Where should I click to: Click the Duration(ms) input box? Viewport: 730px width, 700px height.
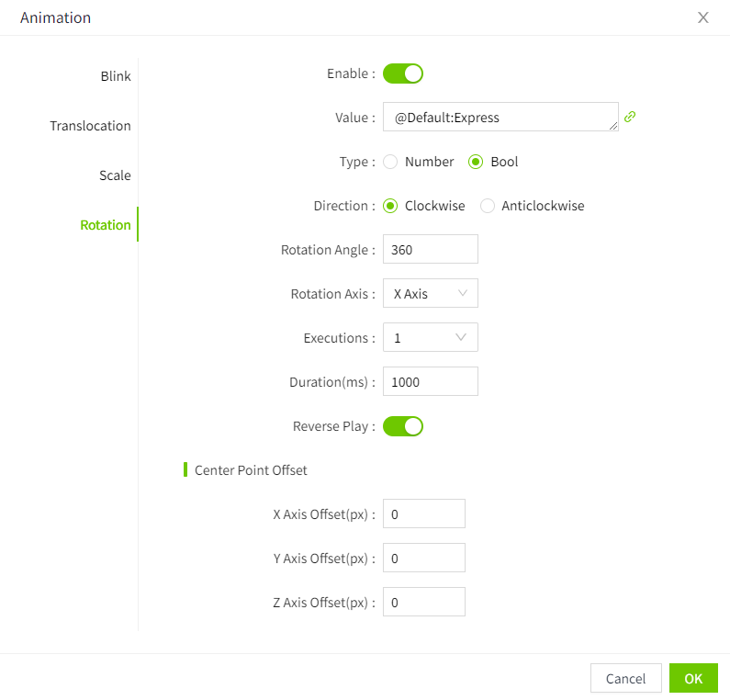point(430,382)
